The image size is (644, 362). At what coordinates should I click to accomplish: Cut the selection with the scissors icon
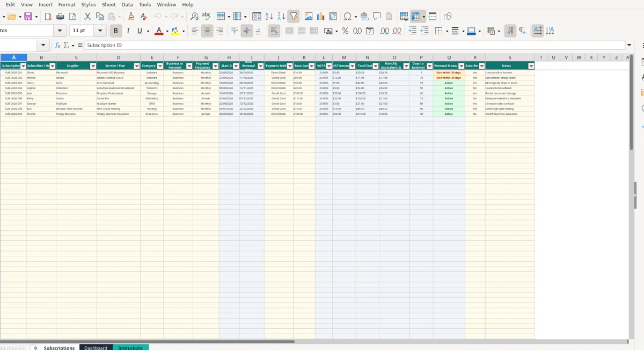[87, 17]
